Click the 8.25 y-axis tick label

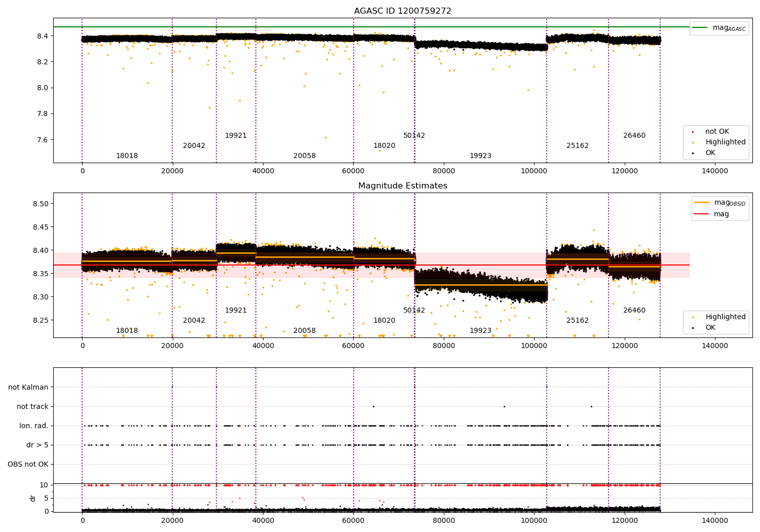pyautogui.click(x=41, y=320)
